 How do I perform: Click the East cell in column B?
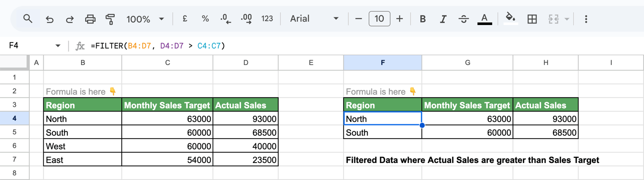pyautogui.click(x=83, y=160)
